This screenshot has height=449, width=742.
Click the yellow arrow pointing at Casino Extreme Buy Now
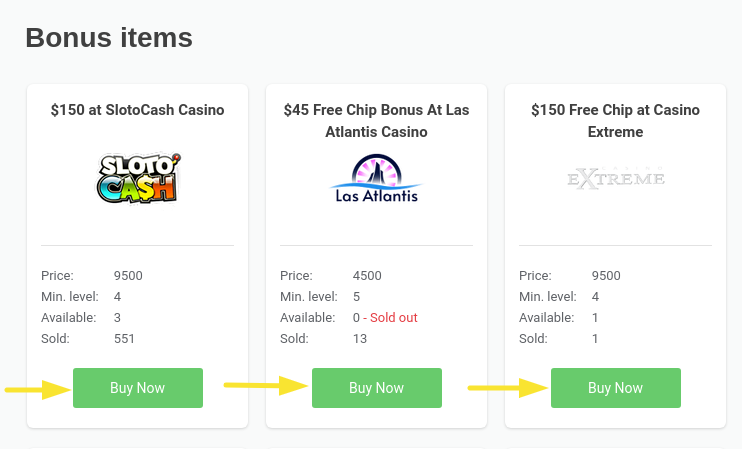[508, 386]
